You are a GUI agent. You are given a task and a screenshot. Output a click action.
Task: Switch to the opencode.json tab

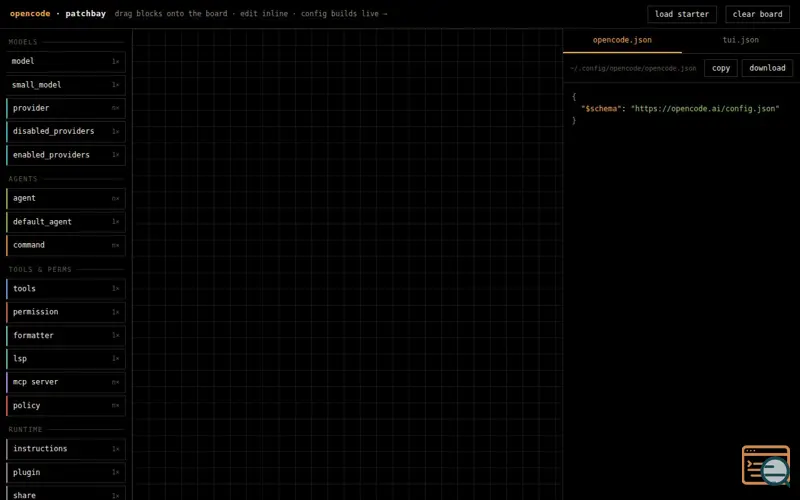622,40
